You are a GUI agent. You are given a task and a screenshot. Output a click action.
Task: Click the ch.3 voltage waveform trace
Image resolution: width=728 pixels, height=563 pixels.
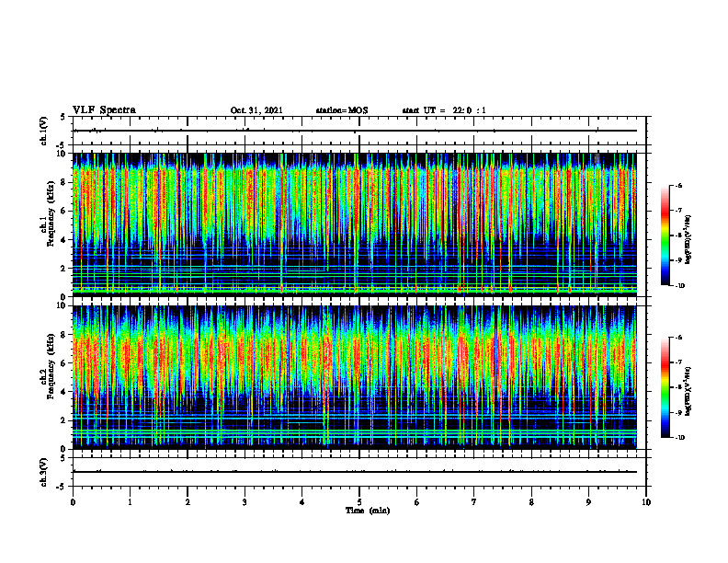click(355, 472)
